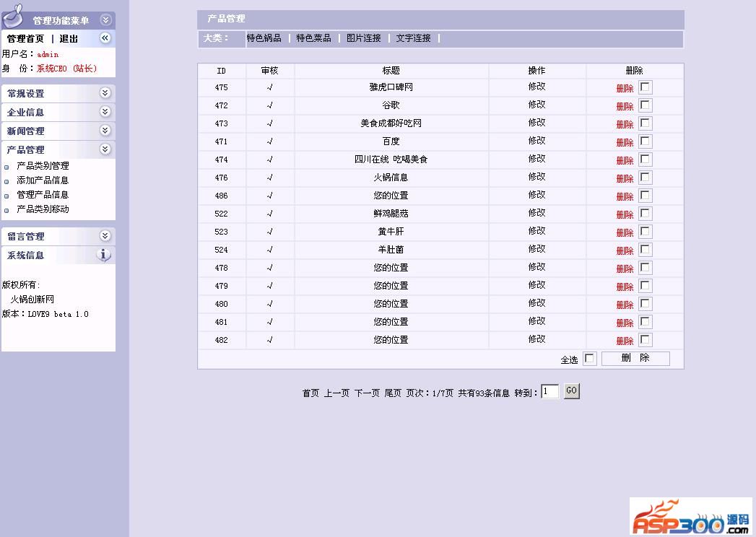
Task: Go to 尾页 last page
Action: 393,393
